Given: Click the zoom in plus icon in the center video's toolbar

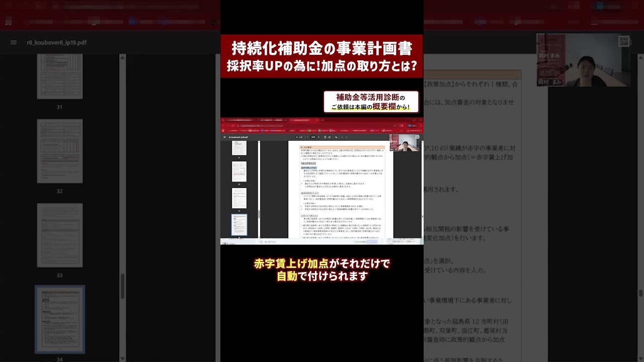Looking at the screenshot, I should click(318, 137).
